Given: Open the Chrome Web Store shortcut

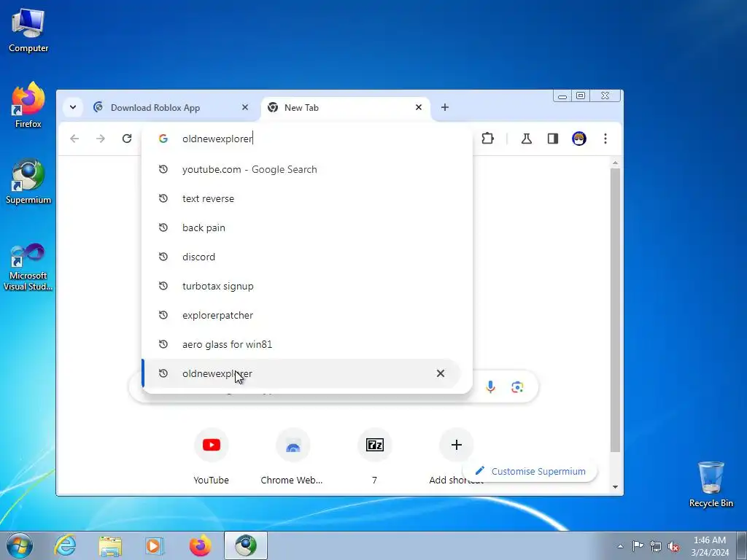Looking at the screenshot, I should [293, 445].
